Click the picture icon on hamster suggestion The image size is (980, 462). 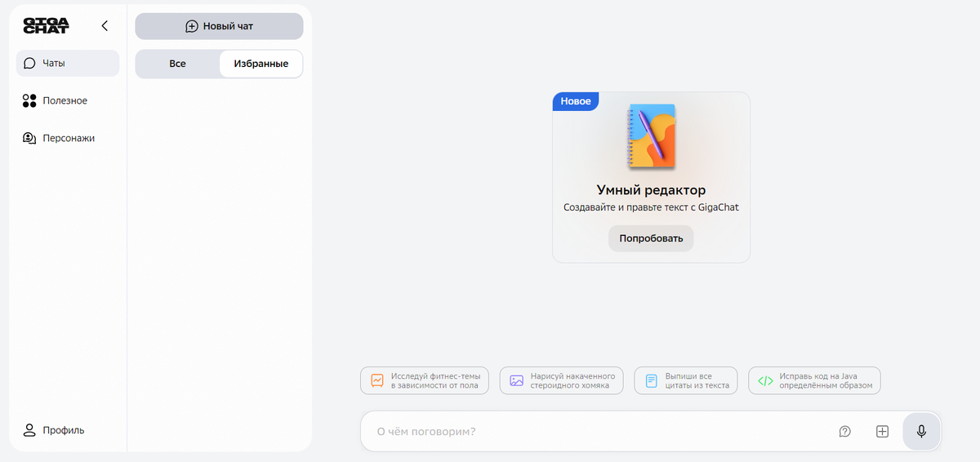[x=516, y=380]
